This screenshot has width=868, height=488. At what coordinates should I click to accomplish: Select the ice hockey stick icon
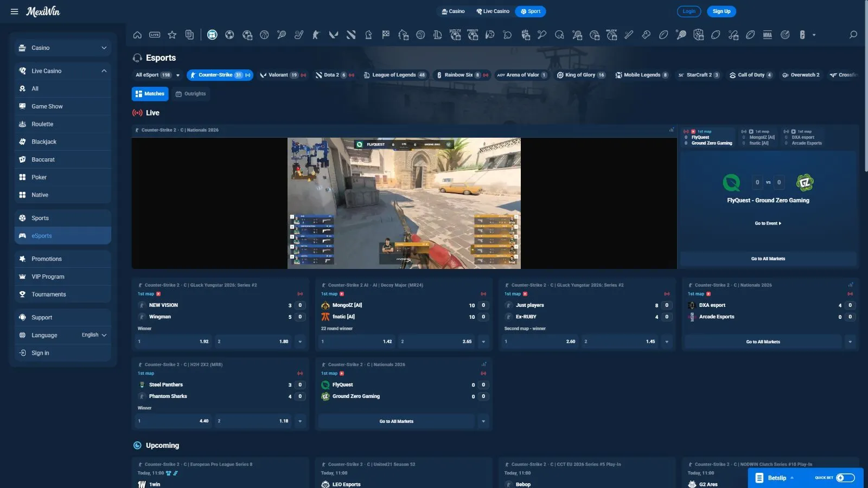click(299, 35)
